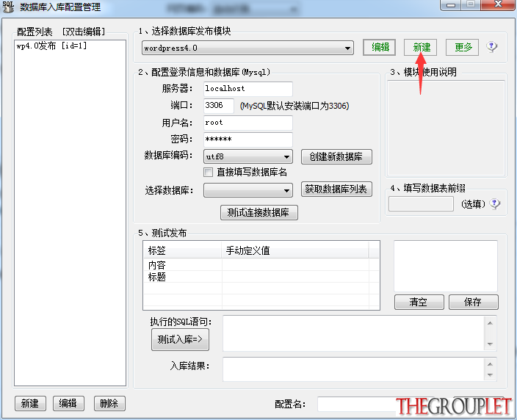This screenshot has height=420, width=517.
Task: Focus the 密码 input field
Action: pyautogui.click(x=248, y=140)
